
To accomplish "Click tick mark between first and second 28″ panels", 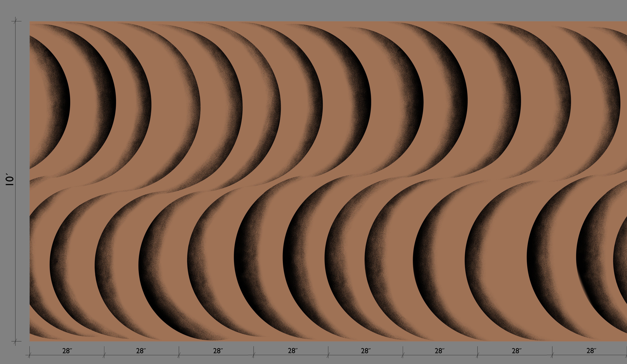I will [104, 355].
